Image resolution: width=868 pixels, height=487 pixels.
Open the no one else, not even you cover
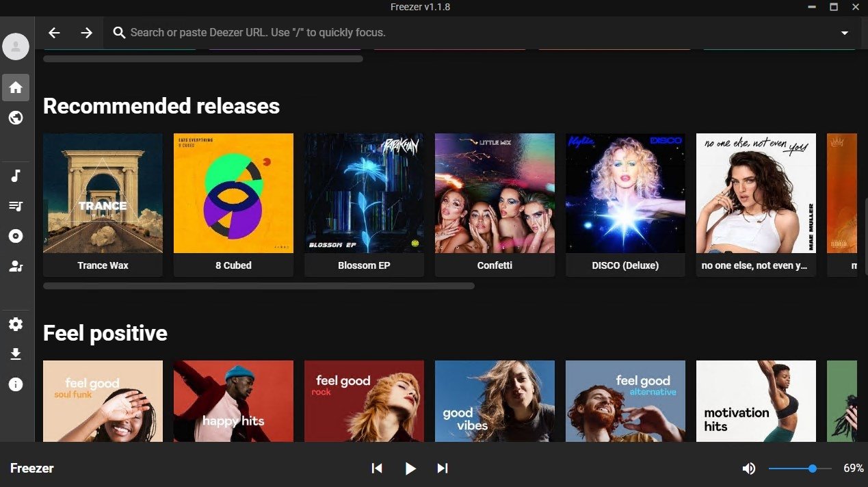(x=756, y=194)
